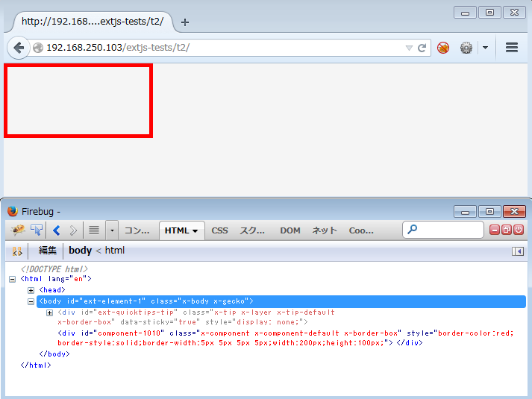Image resolution: width=532 pixels, height=399 pixels.
Task: Click the closing </html> tag line
Action: click(x=36, y=365)
